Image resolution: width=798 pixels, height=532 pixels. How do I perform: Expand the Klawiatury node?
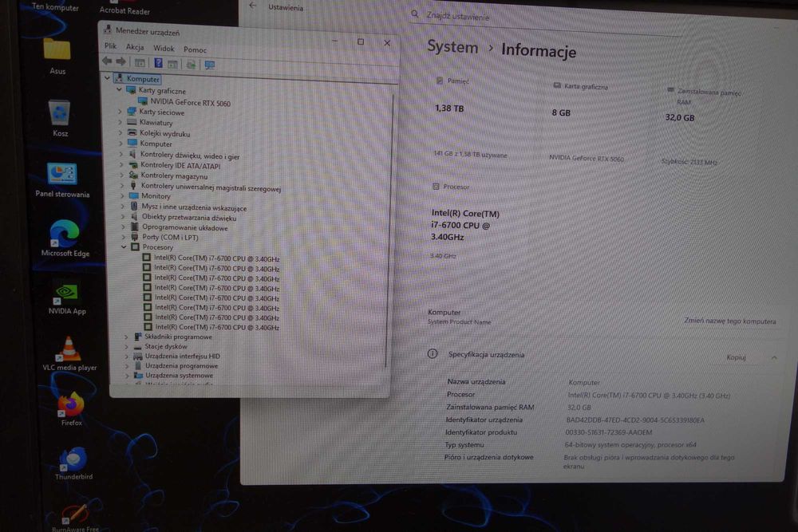tap(120, 122)
